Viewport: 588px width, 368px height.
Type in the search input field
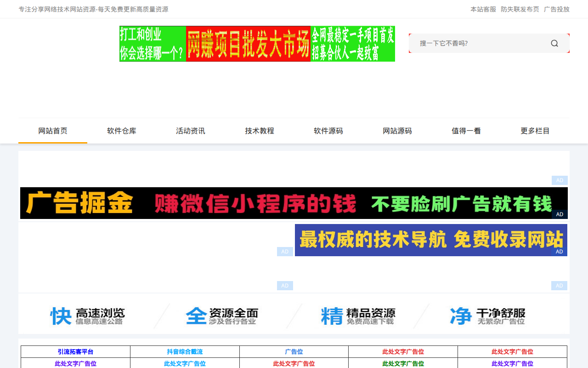click(x=478, y=43)
